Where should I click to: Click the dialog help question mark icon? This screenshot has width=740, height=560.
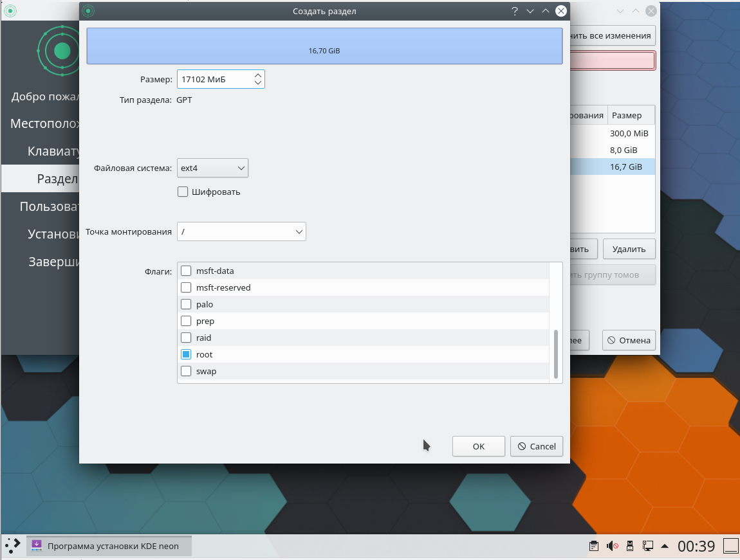[514, 11]
